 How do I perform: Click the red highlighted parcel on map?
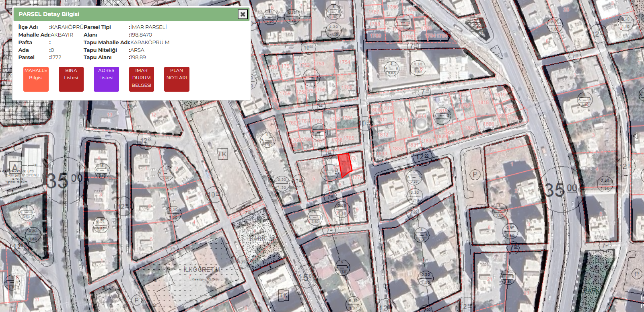344,164
